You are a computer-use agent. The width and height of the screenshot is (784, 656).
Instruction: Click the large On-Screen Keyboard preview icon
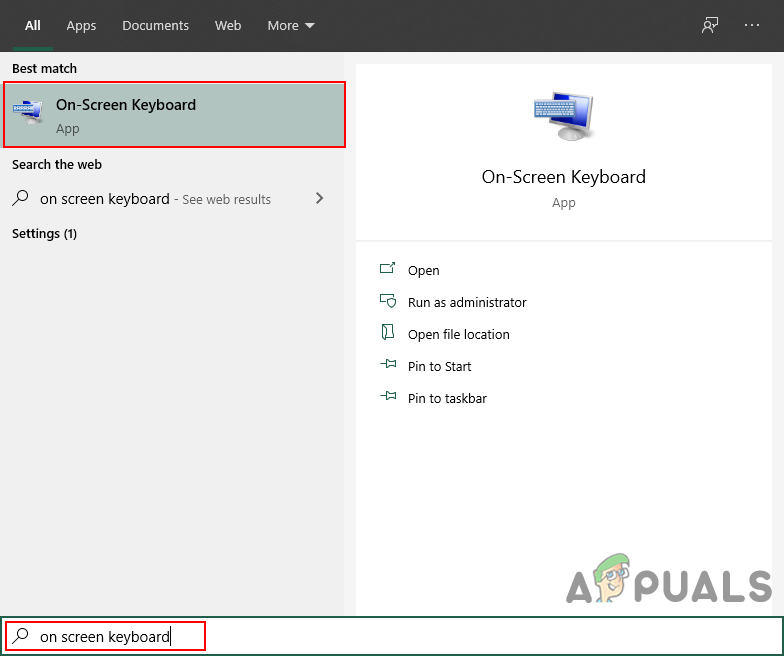(x=564, y=116)
